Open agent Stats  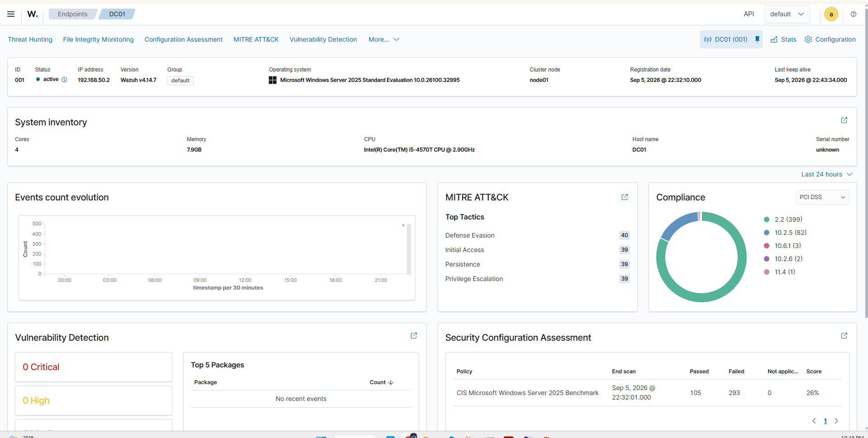[783, 39]
